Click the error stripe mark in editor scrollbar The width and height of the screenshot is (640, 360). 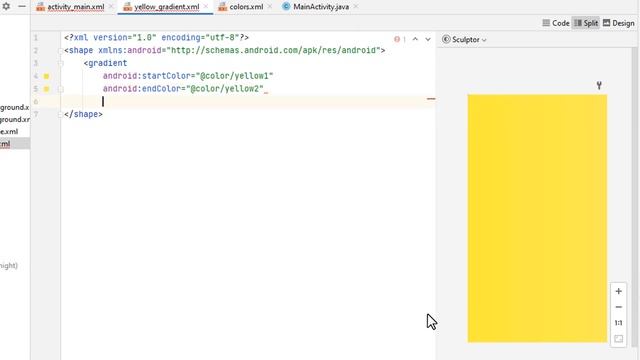[x=431, y=99]
